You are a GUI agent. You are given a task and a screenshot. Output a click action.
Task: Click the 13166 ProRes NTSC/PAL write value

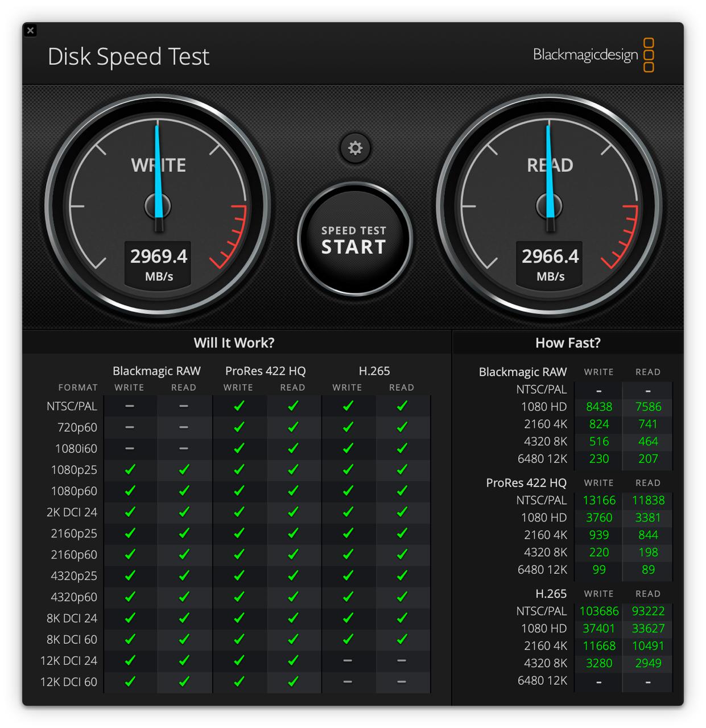coord(599,500)
